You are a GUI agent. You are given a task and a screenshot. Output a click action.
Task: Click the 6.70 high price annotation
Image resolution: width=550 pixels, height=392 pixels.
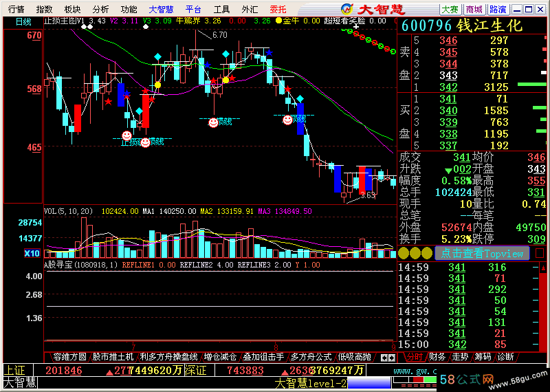pyautogui.click(x=219, y=35)
